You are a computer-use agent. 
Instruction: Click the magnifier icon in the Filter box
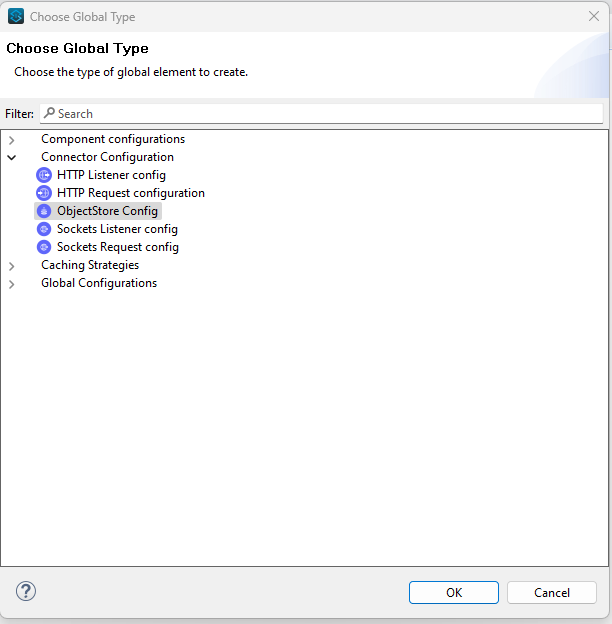[49, 114]
